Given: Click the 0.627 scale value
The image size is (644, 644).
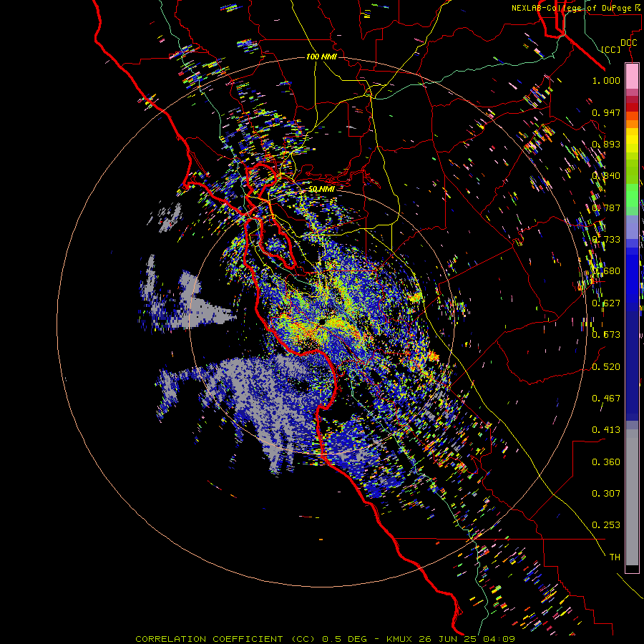Looking at the screenshot, I should (x=606, y=303).
